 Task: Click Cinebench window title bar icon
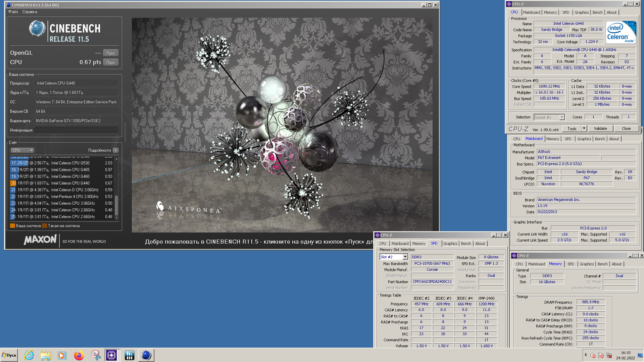8,5
